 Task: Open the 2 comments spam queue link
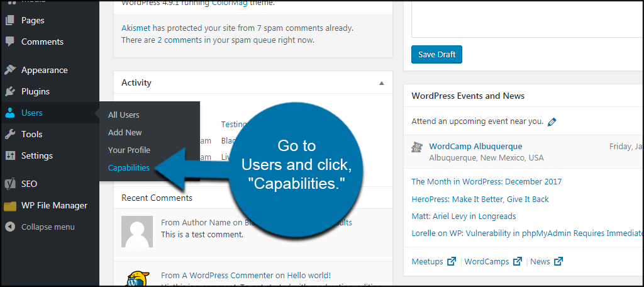(x=179, y=40)
